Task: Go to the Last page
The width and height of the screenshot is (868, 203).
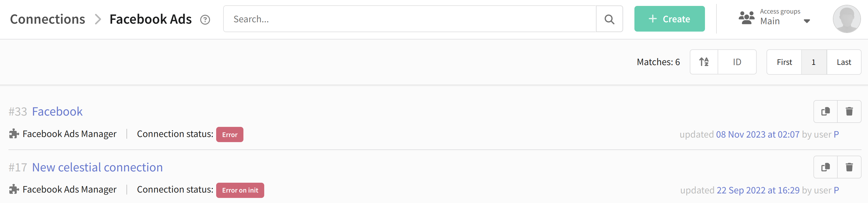Action: tap(844, 62)
